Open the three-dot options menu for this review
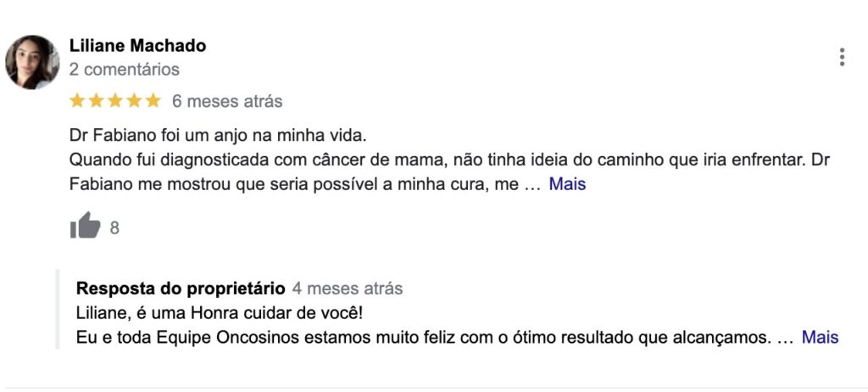This screenshot has width=868, height=392. (x=842, y=57)
